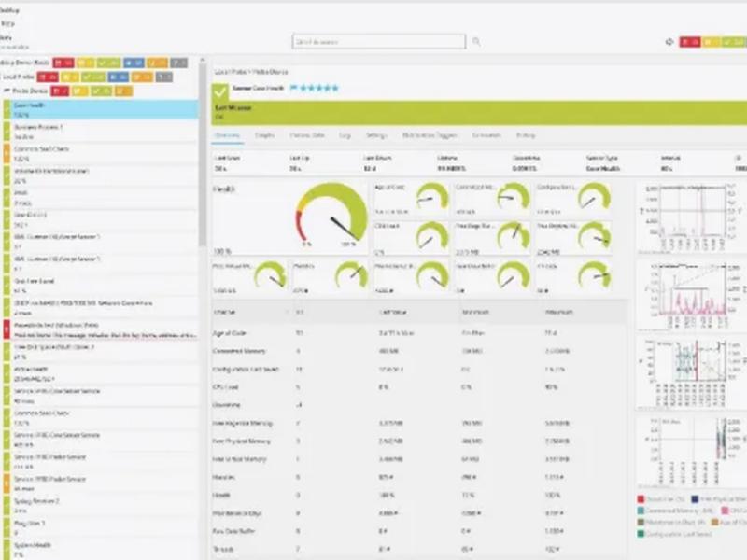Open the Overview tab
The image size is (747, 560).
click(x=227, y=135)
